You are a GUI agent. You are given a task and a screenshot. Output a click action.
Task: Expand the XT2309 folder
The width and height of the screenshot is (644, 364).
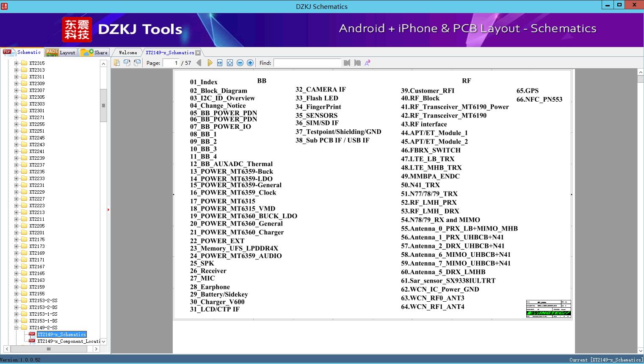pos(17,83)
